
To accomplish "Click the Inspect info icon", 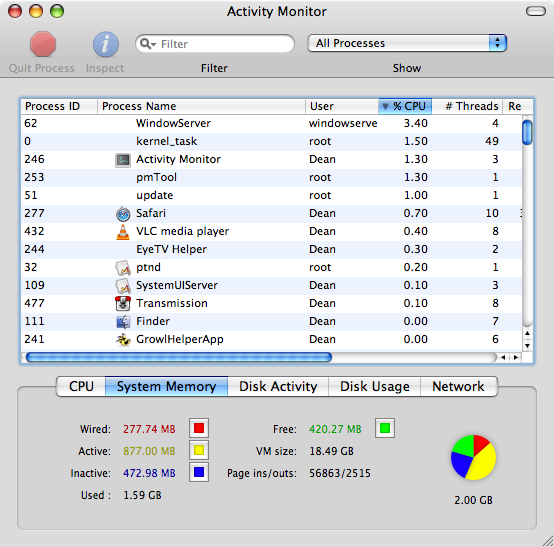I will point(105,44).
